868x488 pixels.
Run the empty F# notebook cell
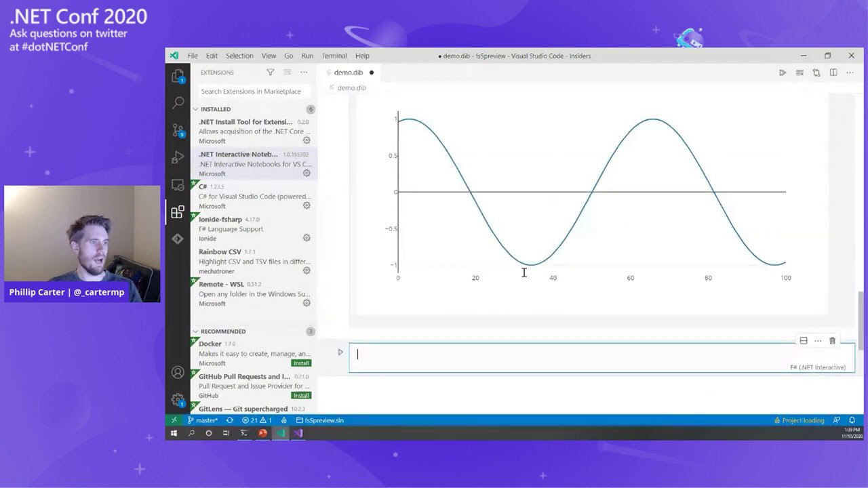340,352
